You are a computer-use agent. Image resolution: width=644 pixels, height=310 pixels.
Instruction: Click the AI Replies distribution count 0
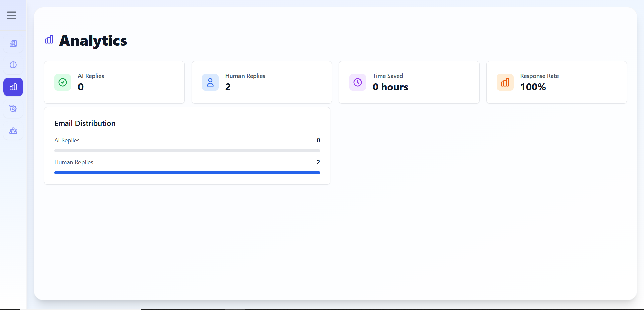point(318,140)
